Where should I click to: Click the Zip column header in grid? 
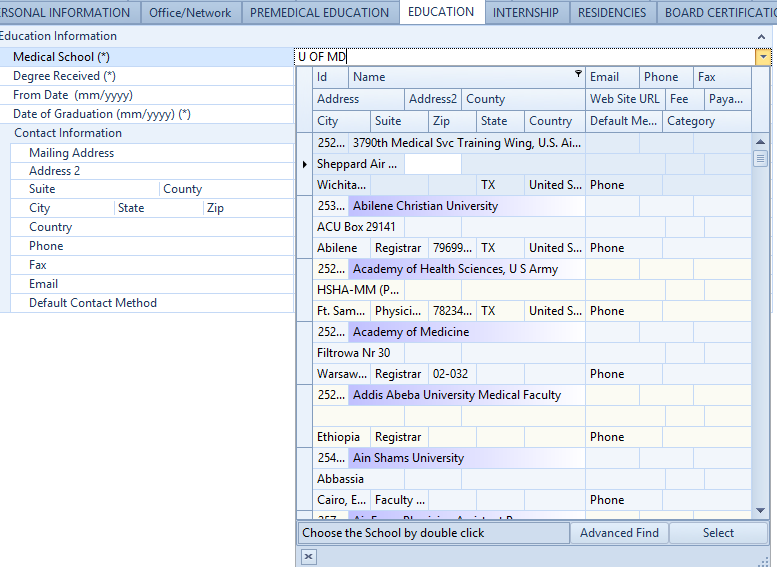pyautogui.click(x=452, y=121)
